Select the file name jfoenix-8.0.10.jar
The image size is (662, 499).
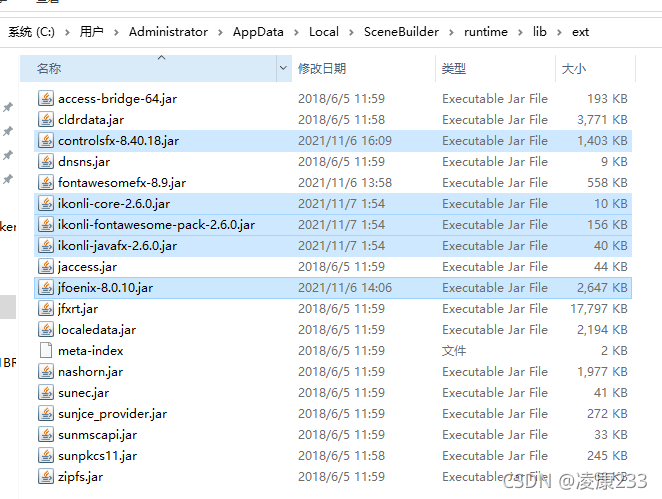(105, 288)
